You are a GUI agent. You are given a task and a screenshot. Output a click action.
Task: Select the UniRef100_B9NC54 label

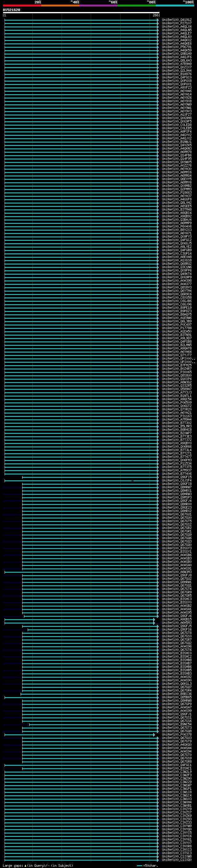176,725
